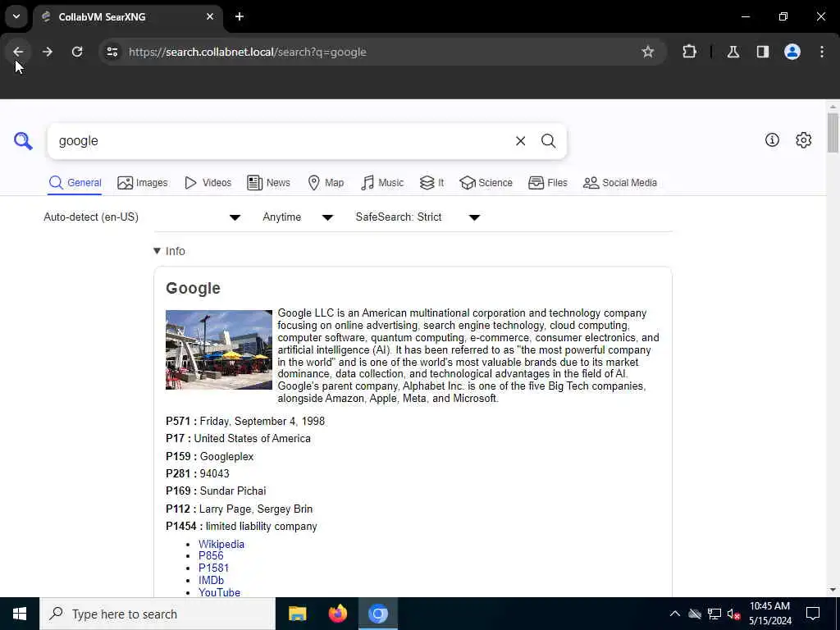840x630 pixels.
Task: Click the SearXNG magnifier logo
Action: click(23, 141)
